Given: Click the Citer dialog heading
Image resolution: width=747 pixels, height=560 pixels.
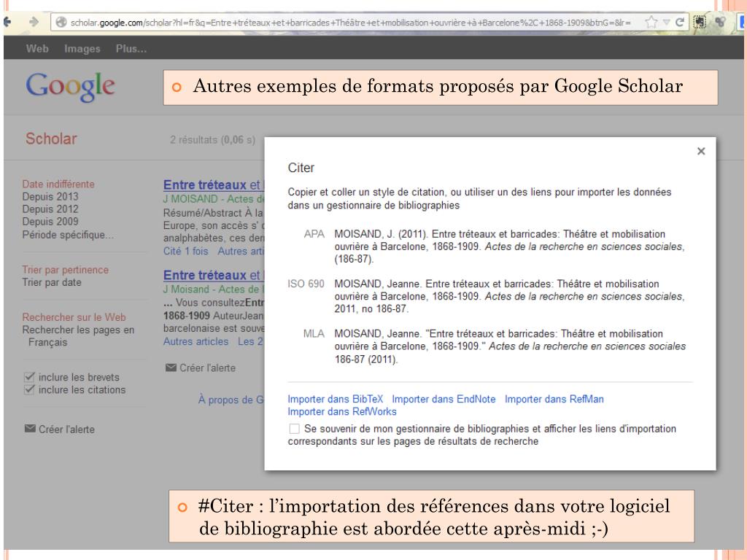Looking at the screenshot, I should point(301,168).
